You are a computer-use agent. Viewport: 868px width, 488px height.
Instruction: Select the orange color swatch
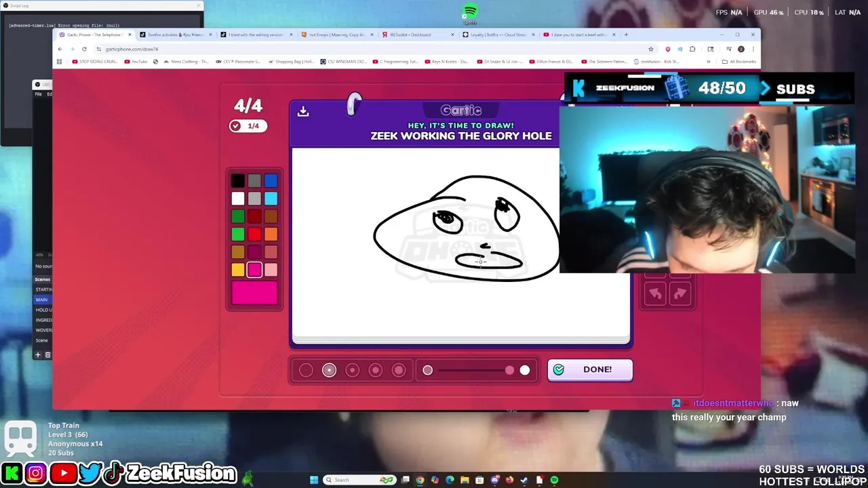[x=271, y=235]
